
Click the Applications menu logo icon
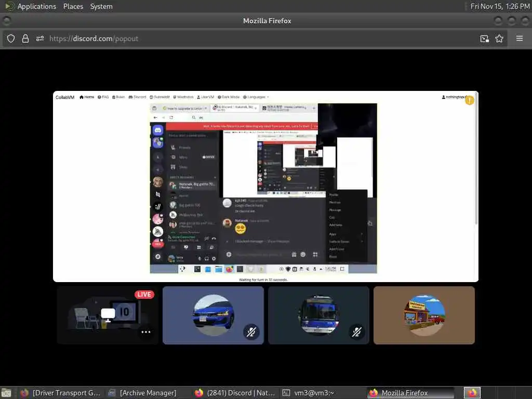click(10, 6)
